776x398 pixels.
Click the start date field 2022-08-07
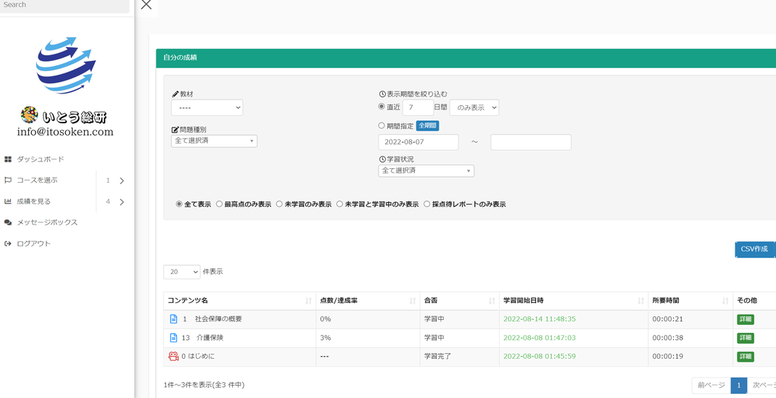point(418,142)
